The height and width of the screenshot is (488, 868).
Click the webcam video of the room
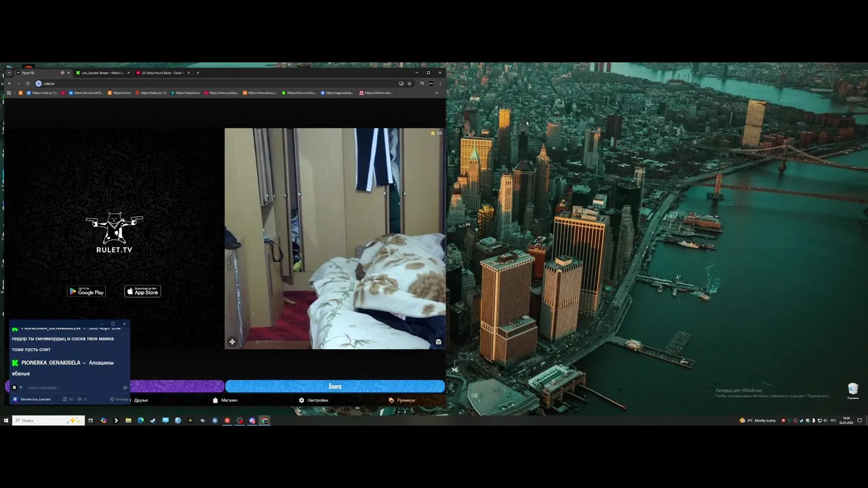pyautogui.click(x=335, y=239)
